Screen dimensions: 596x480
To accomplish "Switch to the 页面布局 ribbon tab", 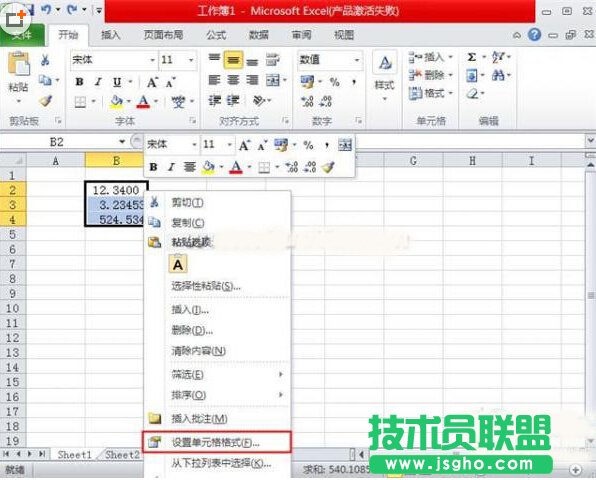I will [x=163, y=35].
